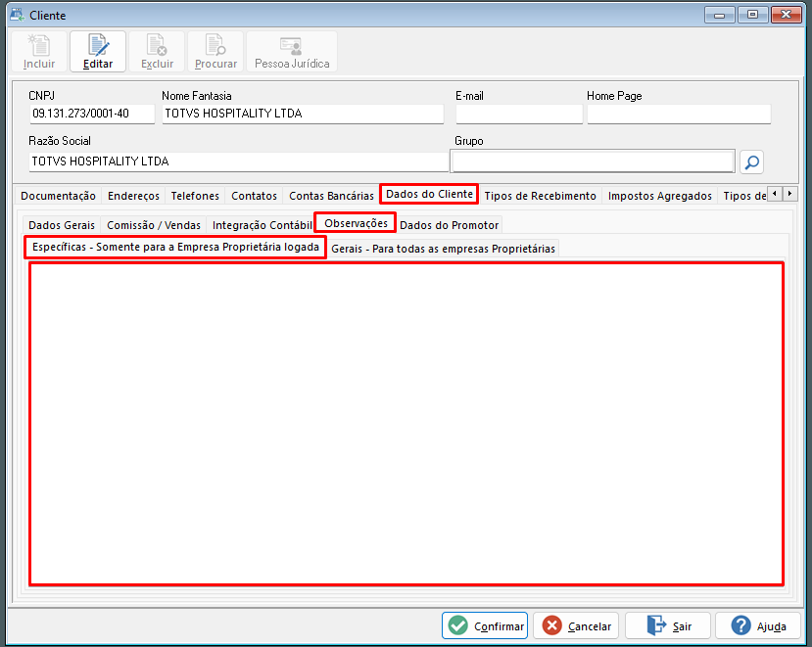
Task: Click the Razão Social input field
Action: click(x=239, y=162)
